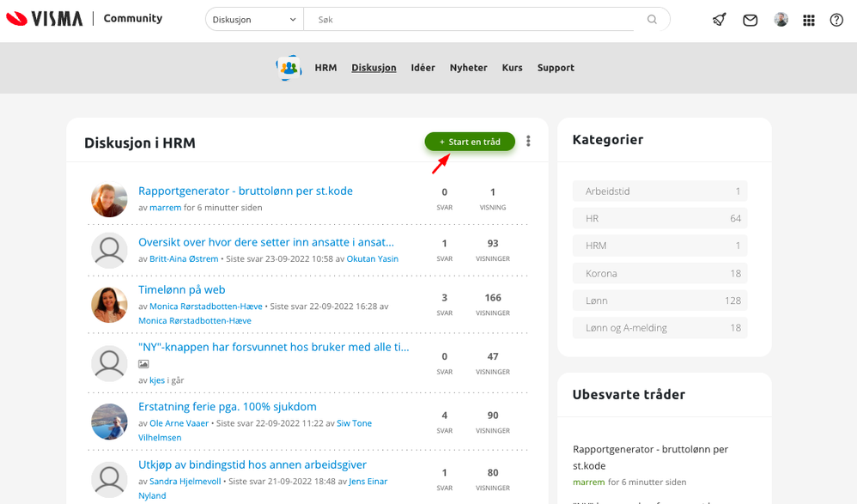This screenshot has height=504, width=857.
Task: Click marrem's avatar in Rapportgenerator thread
Action: point(109,199)
